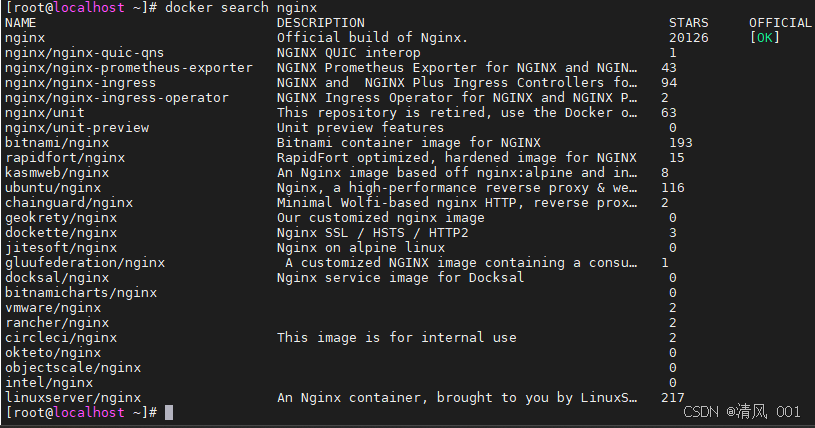Click the 'docker search nginx' command text

pos(241,8)
